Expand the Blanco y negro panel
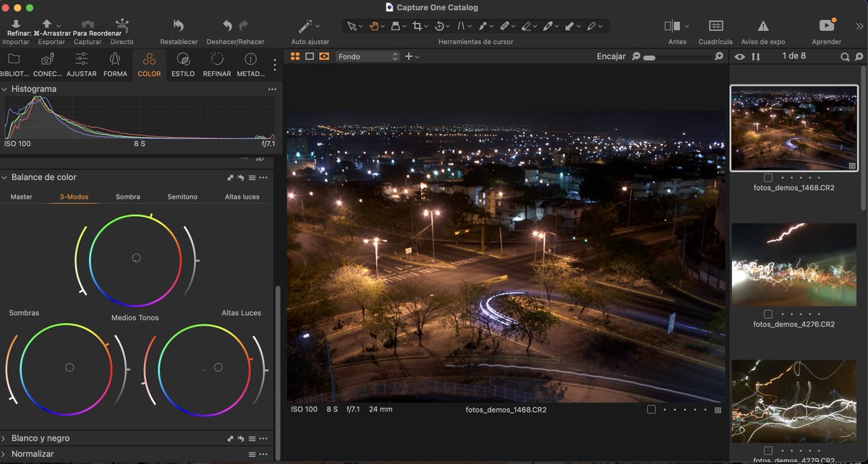 [x=4, y=439]
